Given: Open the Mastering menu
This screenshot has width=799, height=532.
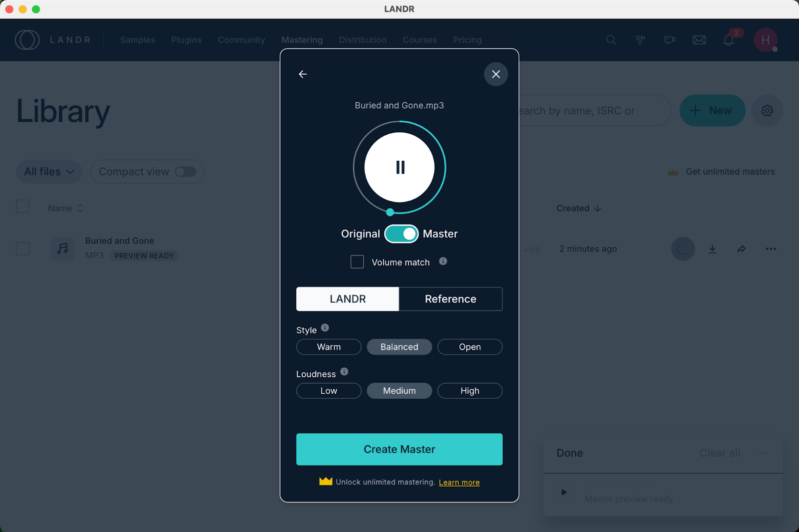Looking at the screenshot, I should [x=302, y=40].
